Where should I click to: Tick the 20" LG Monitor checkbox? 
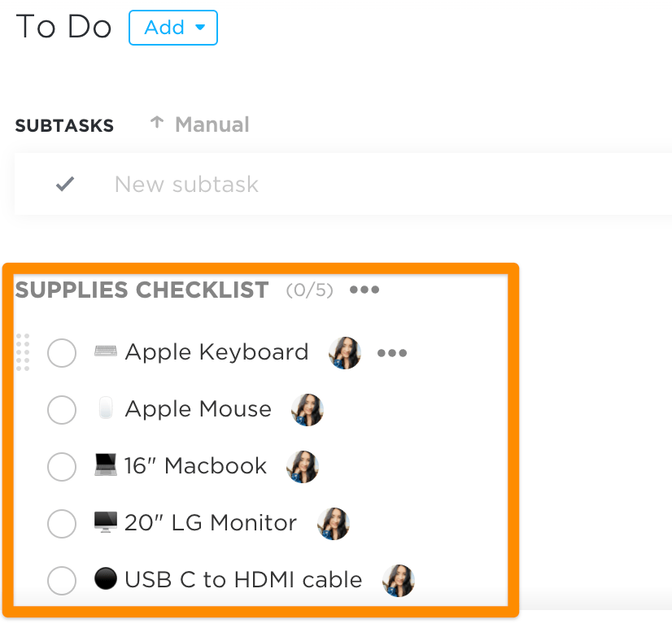point(62,524)
